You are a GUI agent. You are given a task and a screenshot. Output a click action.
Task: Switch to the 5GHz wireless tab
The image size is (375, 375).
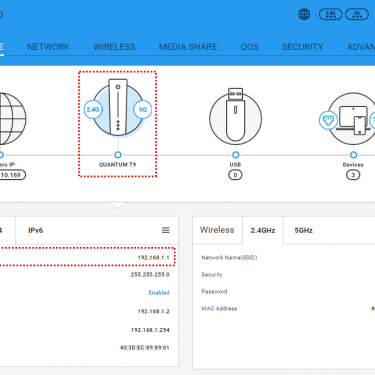304,230
